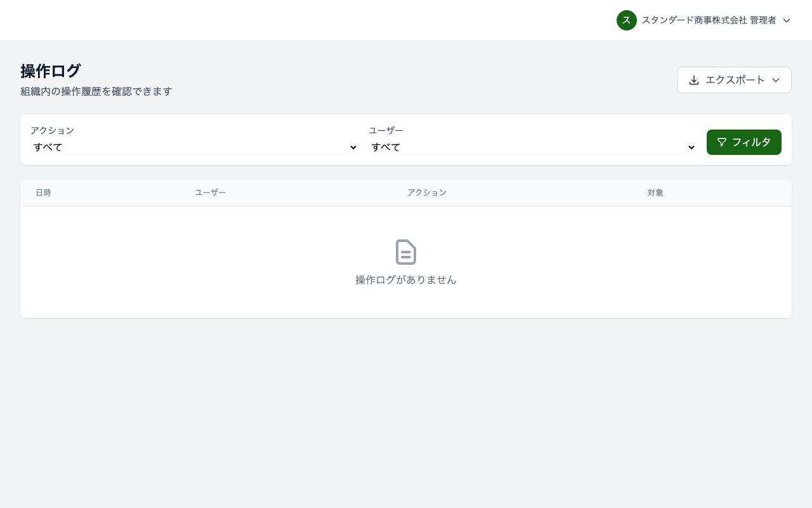Select すべて in the ユーザー dropdown
Image resolution: width=812 pixels, height=508 pixels.
point(386,147)
